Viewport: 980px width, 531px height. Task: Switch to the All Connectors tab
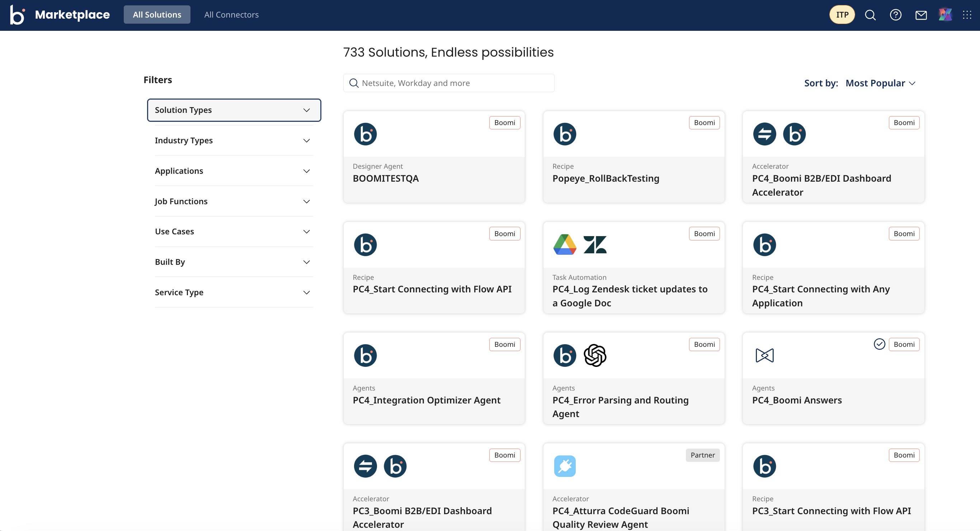pyautogui.click(x=231, y=15)
